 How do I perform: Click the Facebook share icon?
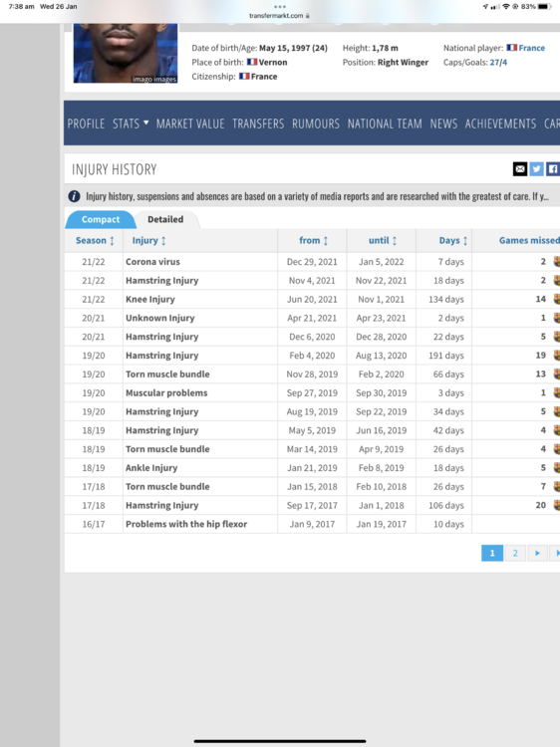point(553,168)
